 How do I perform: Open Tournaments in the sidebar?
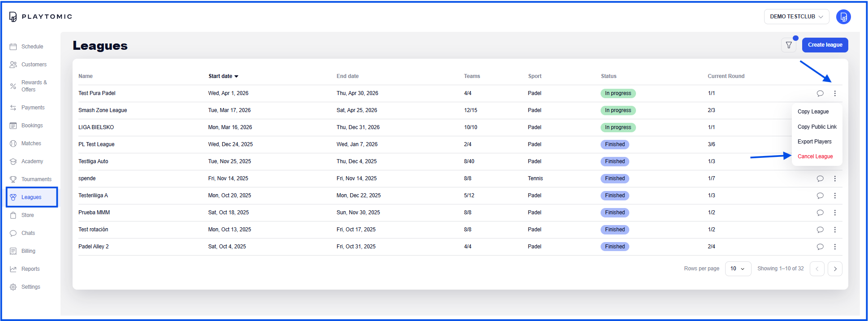pos(36,179)
